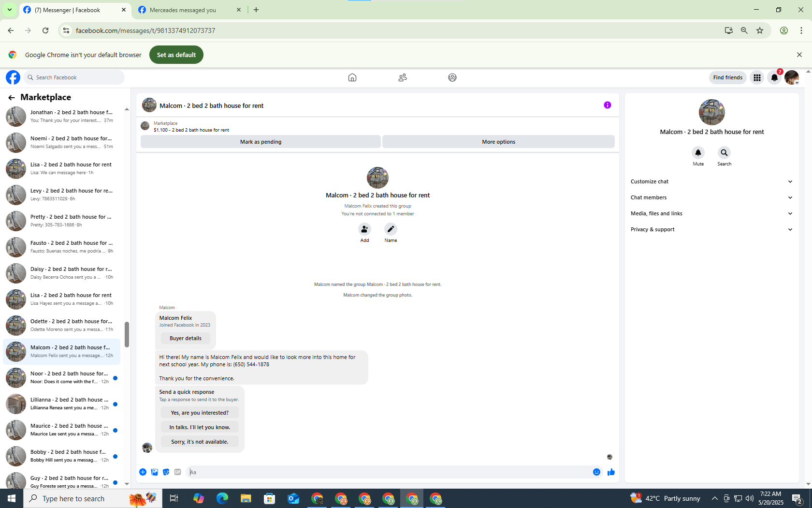Open conversation information purple icon
812x508 pixels.
tap(608, 105)
